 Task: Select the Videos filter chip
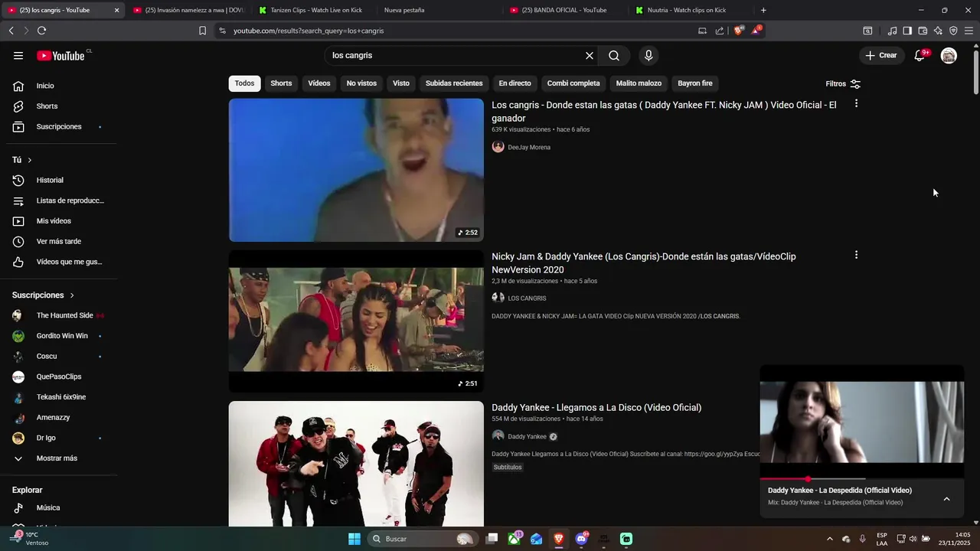319,83
